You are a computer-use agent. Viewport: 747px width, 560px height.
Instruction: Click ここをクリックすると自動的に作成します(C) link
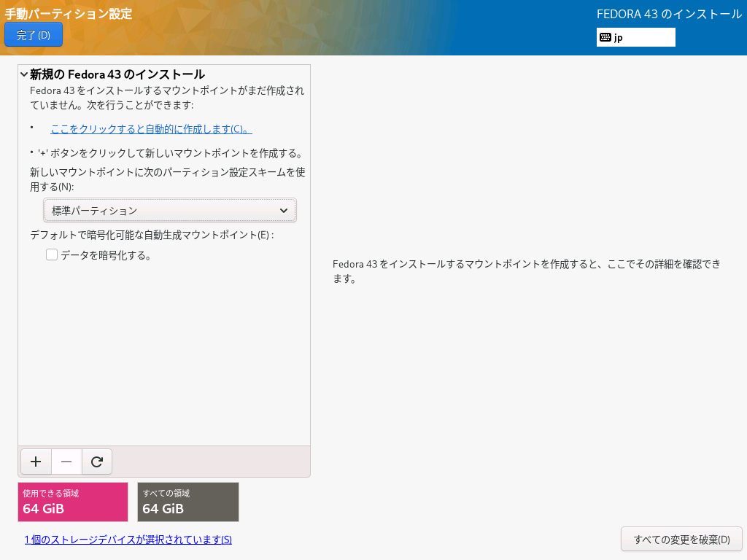(x=151, y=129)
